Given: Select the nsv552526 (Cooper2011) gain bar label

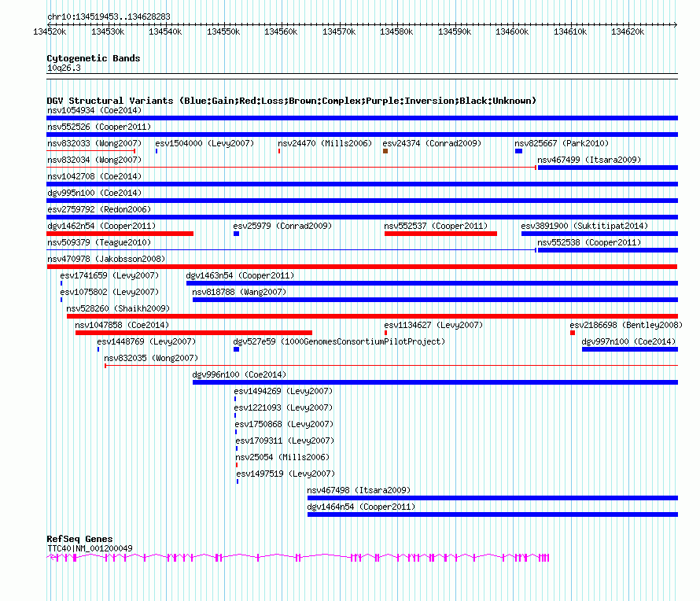Looking at the screenshot, I should (99, 127).
